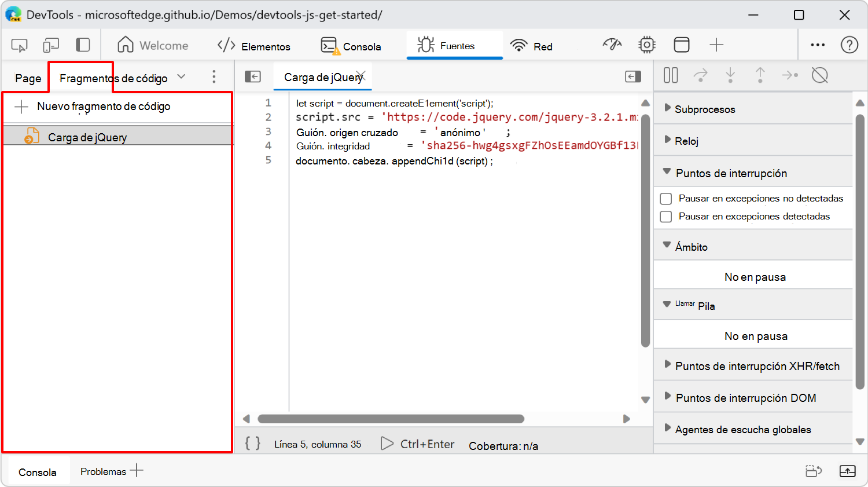868x487 pixels.
Task: Expand the 'Subprocesos' section
Action: [667, 108]
